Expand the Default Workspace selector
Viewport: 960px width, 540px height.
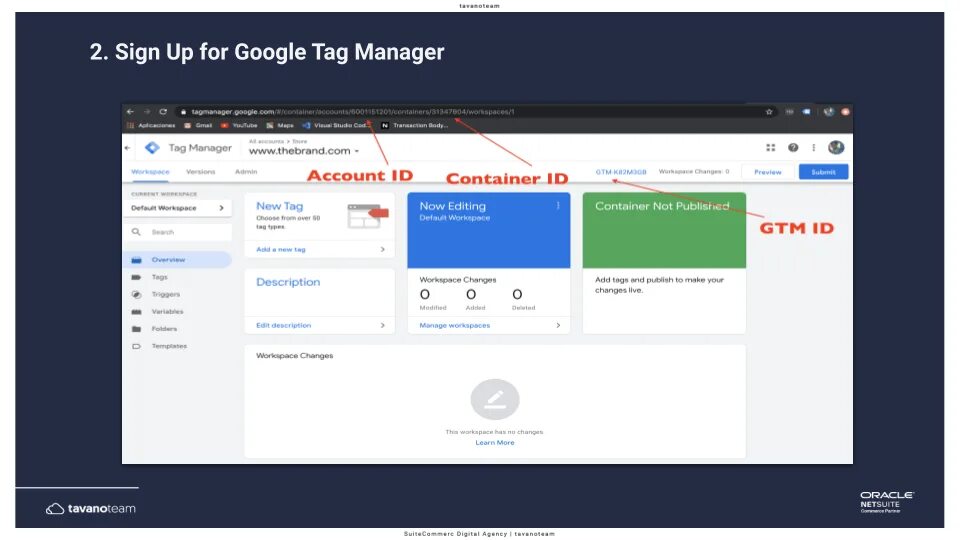(x=178, y=208)
